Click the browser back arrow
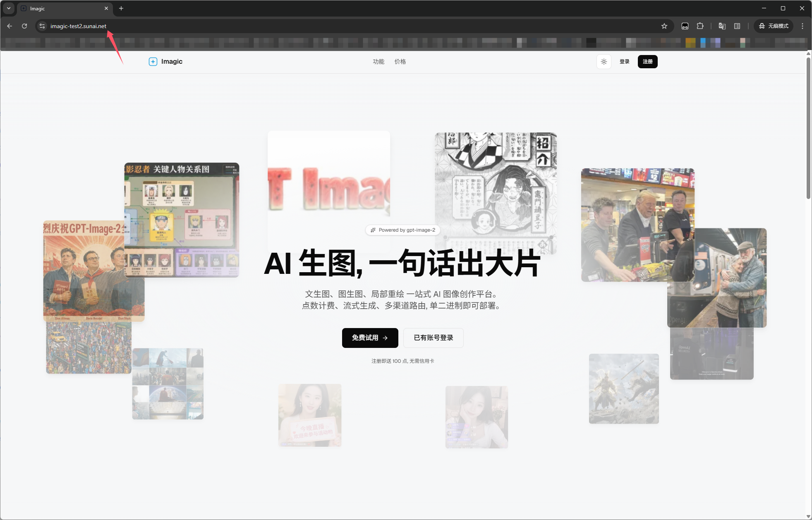 tap(10, 26)
